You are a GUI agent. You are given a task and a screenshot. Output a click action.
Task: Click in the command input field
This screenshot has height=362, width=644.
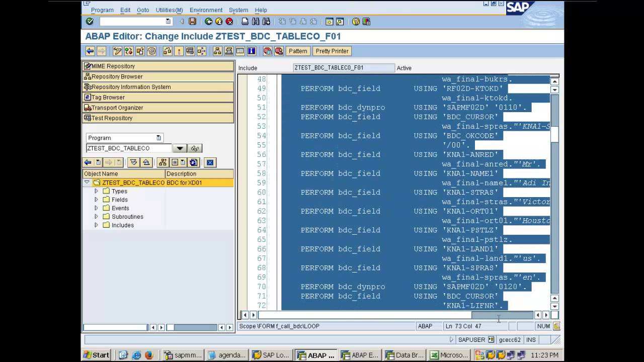click(x=132, y=22)
